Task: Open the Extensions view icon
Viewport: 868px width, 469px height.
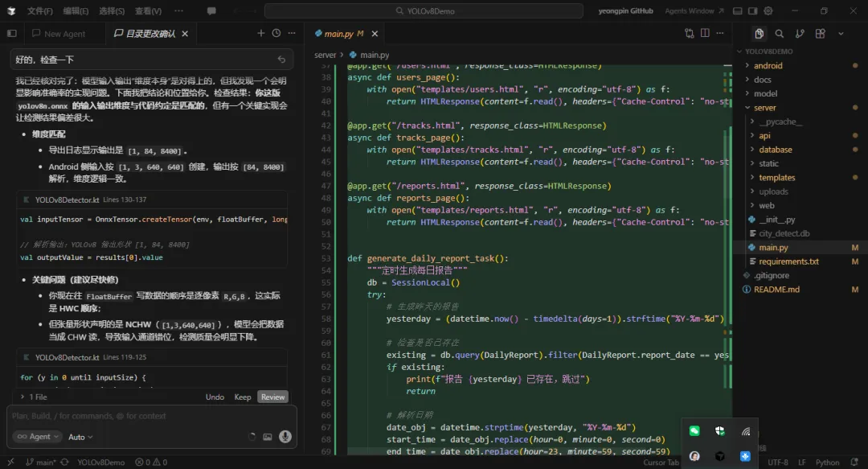Action: 820,34
